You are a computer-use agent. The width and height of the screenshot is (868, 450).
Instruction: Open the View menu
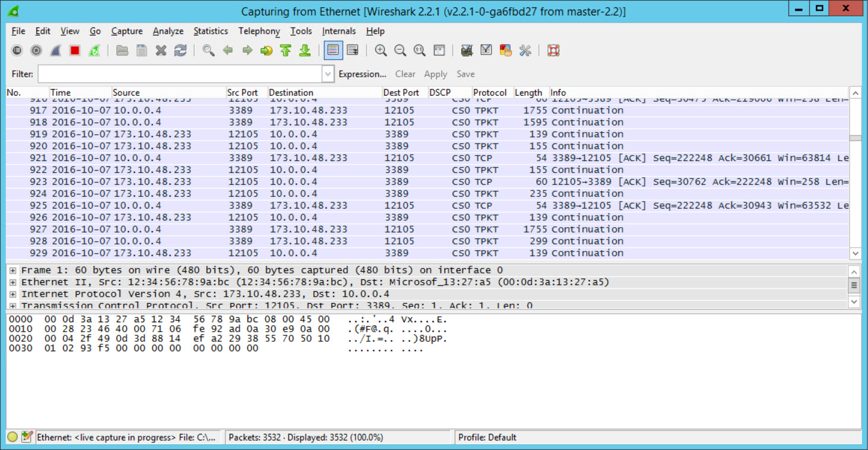click(x=70, y=31)
